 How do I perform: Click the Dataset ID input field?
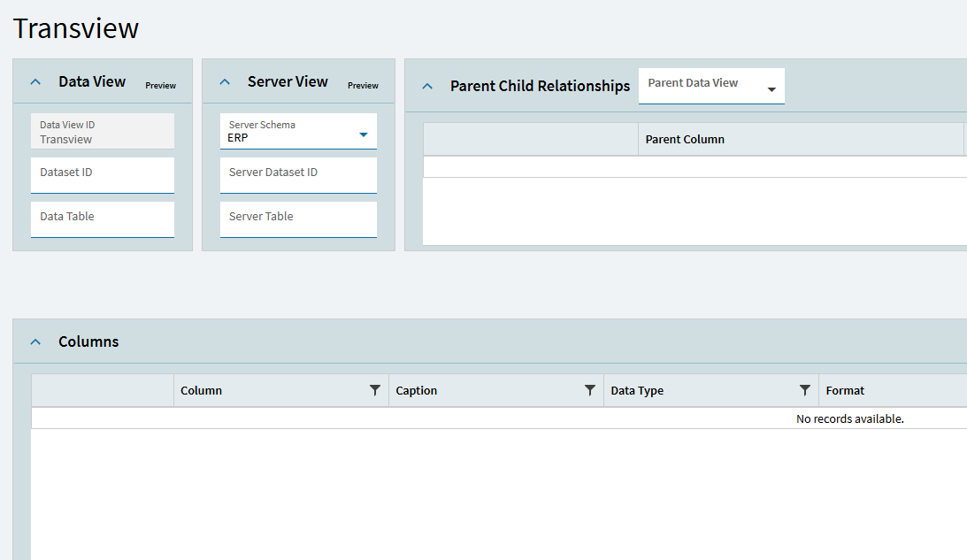[103, 175]
